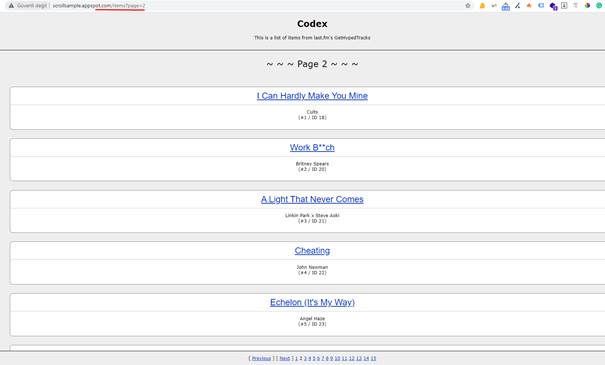Viewport: 605px width, 365px height.
Task: Click the '(#5 / ID 23)' label
Action: click(312, 324)
